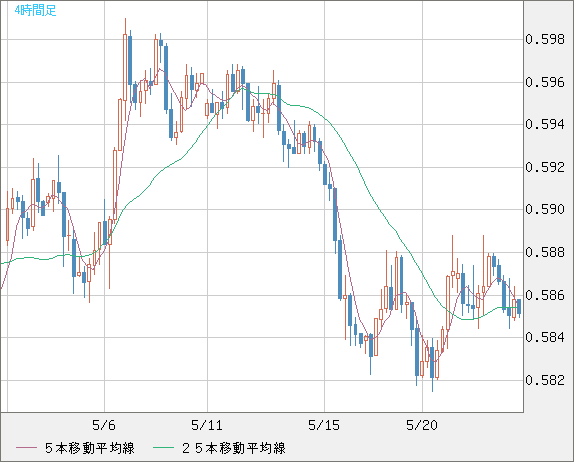Click the 0.590 price axis label

point(545,209)
